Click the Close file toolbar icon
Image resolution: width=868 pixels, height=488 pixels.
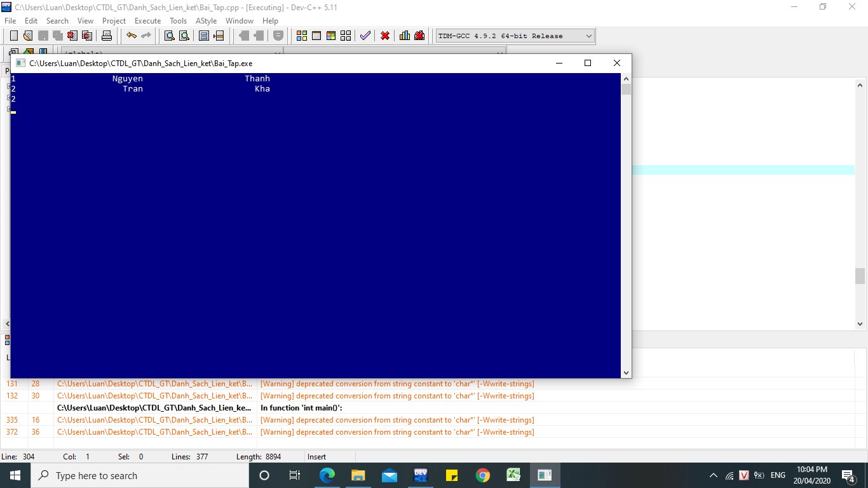click(72, 36)
